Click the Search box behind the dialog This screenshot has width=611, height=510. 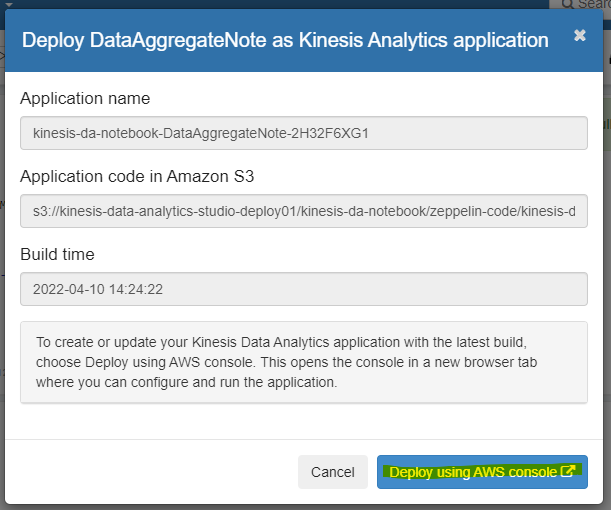[x=593, y=4]
